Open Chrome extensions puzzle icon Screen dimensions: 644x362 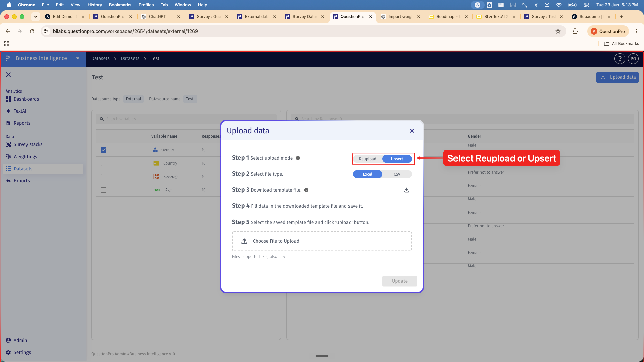coord(575,31)
